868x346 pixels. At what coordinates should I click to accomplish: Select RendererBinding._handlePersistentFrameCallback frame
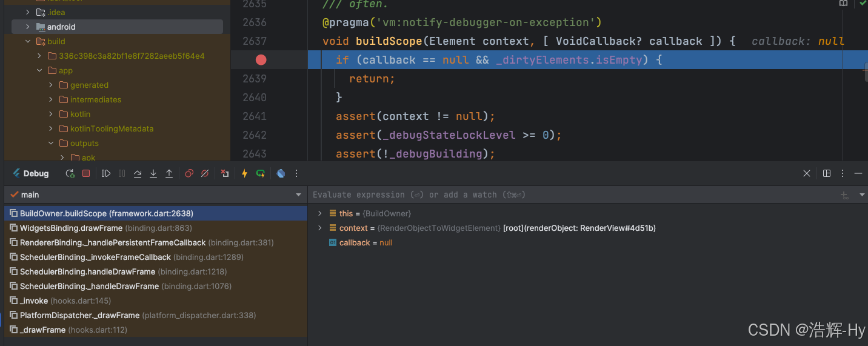156,242
